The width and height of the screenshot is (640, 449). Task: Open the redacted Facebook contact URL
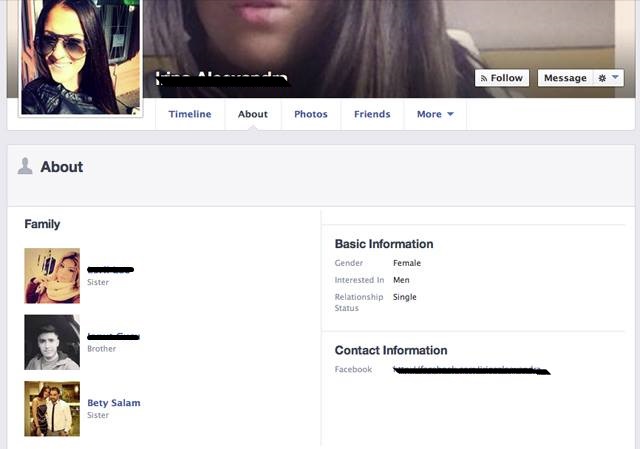click(470, 370)
